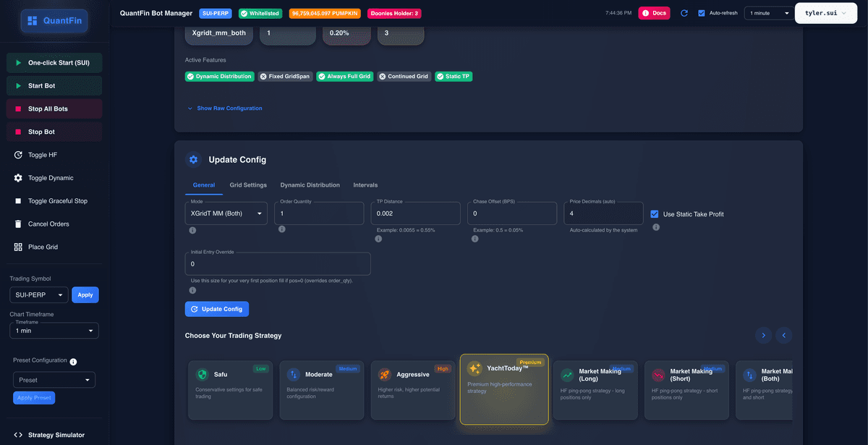Switch to the Intervals tab
The image size is (868, 445).
[365, 185]
